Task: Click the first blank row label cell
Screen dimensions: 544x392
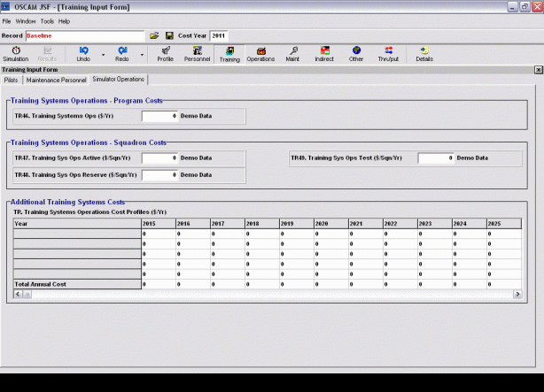Action: point(77,234)
